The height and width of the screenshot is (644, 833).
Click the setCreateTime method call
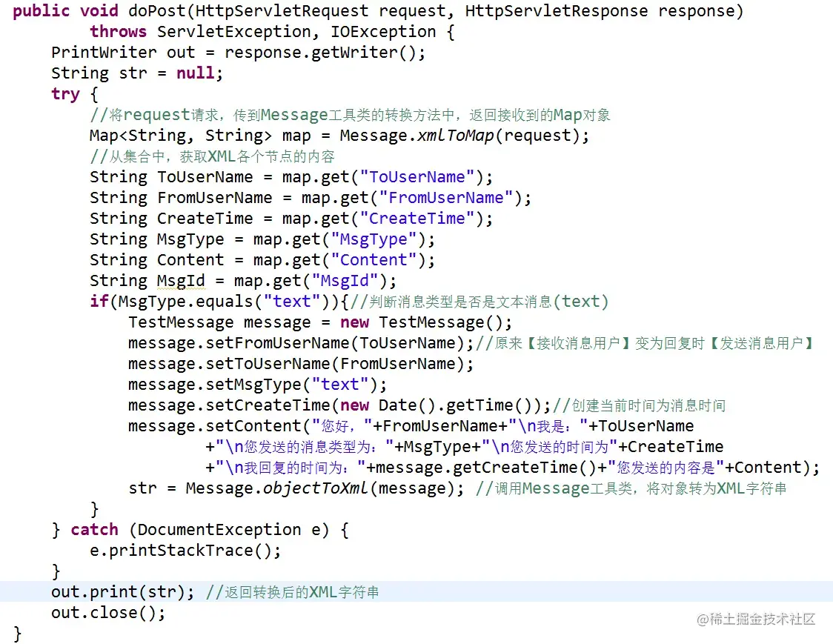[268, 405]
